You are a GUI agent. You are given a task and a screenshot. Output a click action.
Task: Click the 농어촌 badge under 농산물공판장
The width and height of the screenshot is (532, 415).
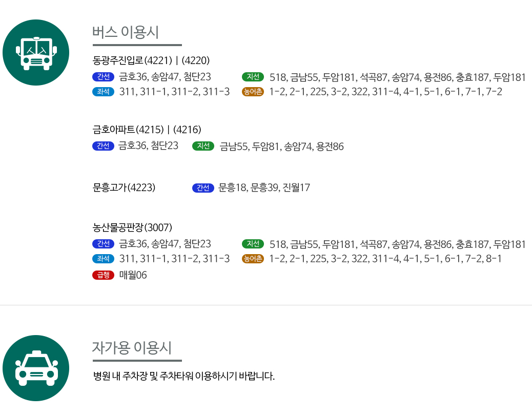(x=253, y=259)
